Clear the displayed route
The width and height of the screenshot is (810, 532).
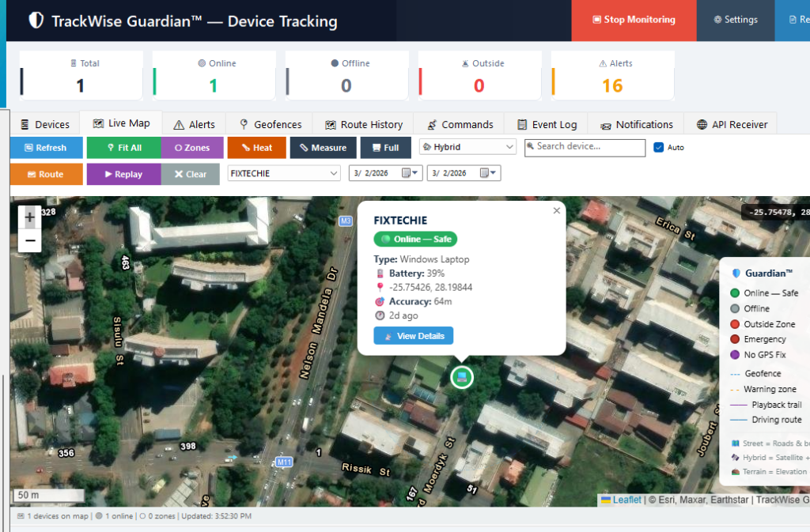(191, 174)
